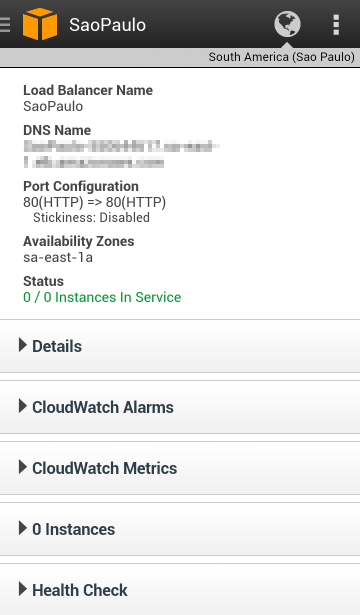Select the blurred DNS Name value
Viewport: 360px width, 615px height.
(121, 154)
